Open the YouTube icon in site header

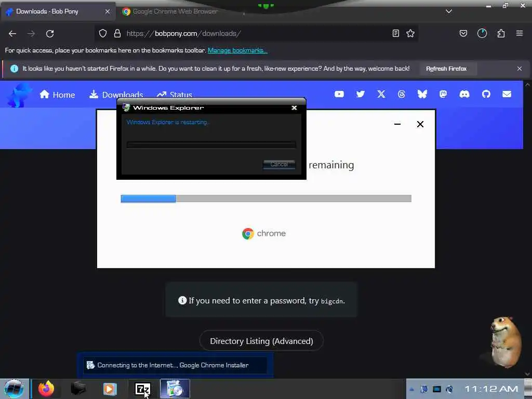(x=339, y=94)
